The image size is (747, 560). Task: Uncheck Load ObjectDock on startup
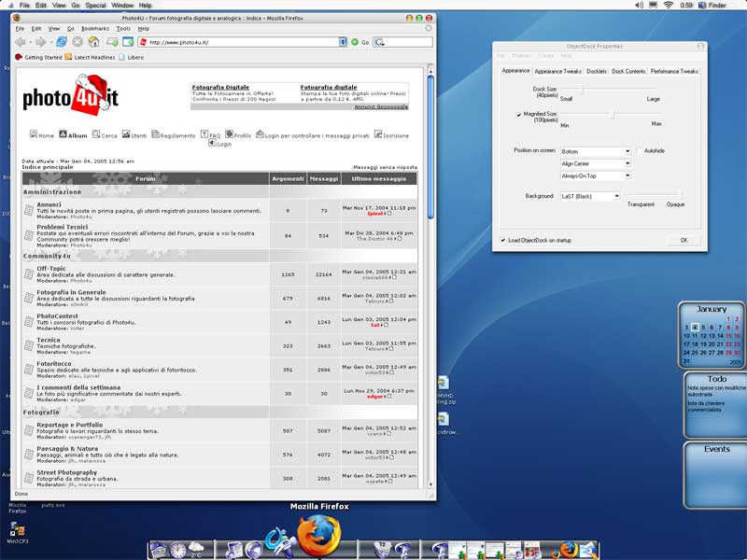505,240
